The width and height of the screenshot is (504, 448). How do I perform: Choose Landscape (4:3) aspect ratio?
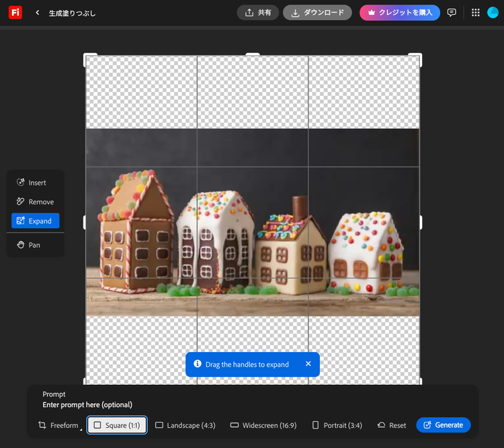pyautogui.click(x=185, y=425)
